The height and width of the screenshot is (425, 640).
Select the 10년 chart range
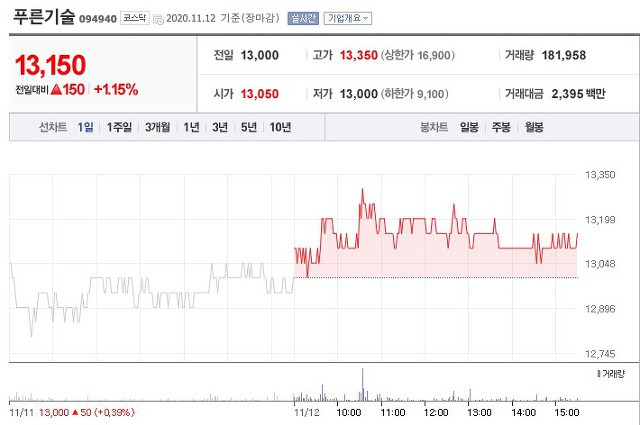[x=281, y=127]
